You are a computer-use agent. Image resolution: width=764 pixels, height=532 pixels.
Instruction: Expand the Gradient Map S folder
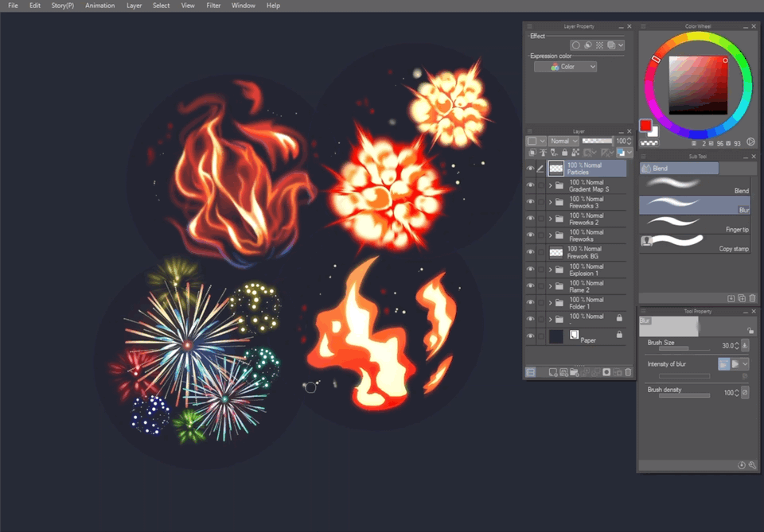tap(551, 186)
